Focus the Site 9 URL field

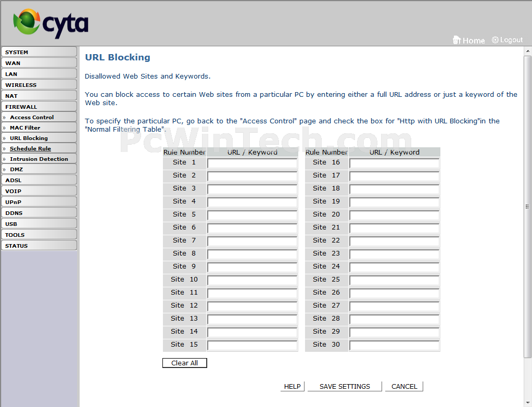[x=252, y=268]
